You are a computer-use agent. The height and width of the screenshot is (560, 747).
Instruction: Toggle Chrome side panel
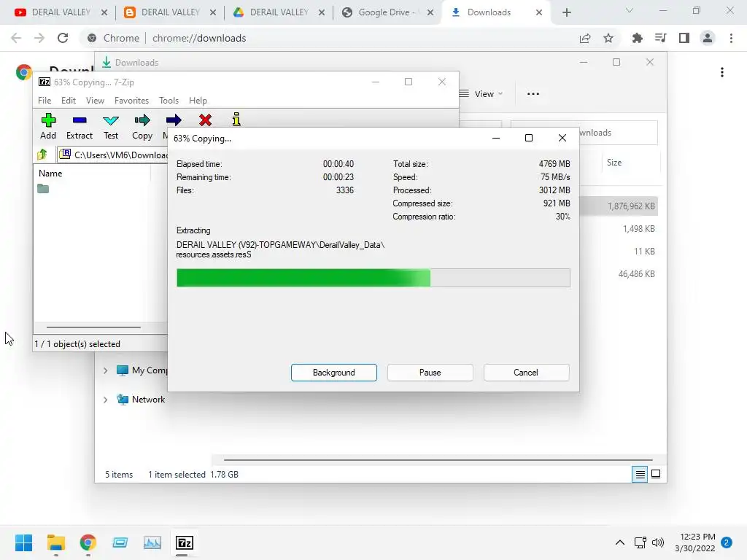coord(684,38)
